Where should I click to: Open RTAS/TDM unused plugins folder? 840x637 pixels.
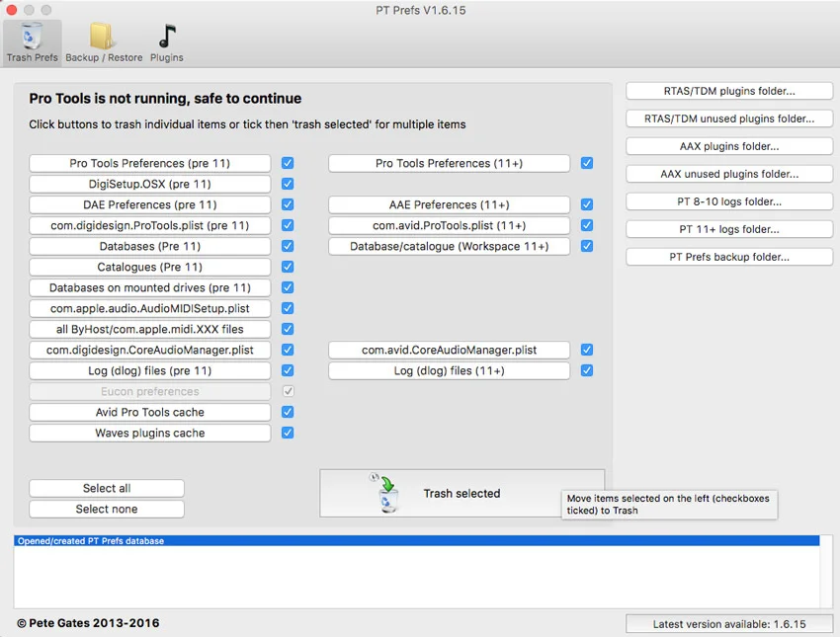coord(729,119)
